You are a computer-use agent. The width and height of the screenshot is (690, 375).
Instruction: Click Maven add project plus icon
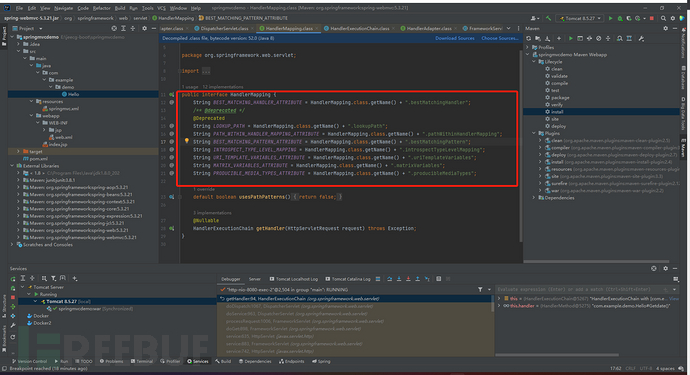click(559, 39)
